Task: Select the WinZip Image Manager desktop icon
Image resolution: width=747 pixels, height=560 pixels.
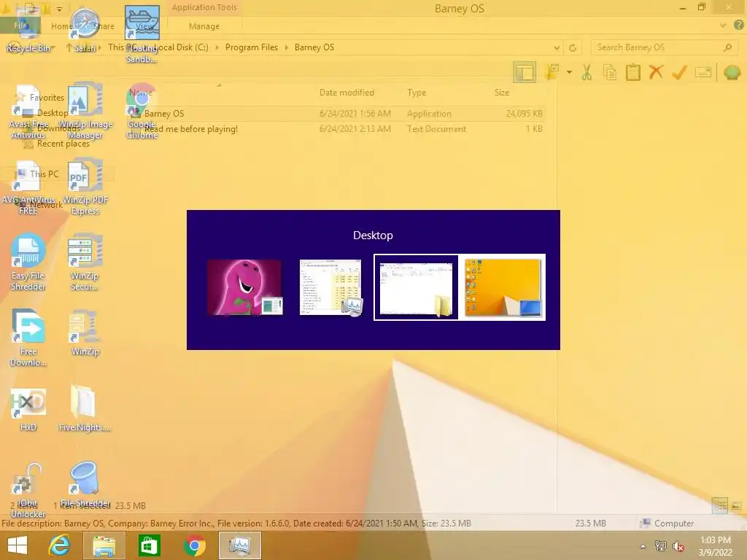Action: click(x=85, y=111)
